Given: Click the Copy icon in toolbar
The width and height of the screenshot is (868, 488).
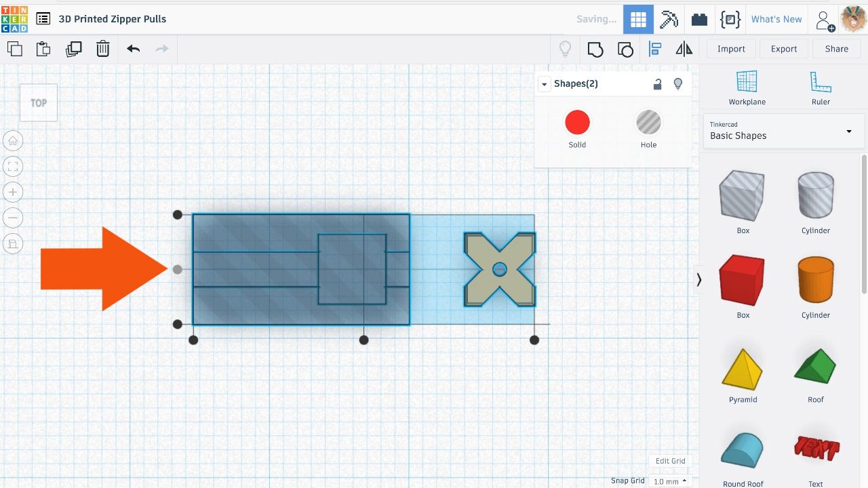Looking at the screenshot, I should [x=14, y=49].
